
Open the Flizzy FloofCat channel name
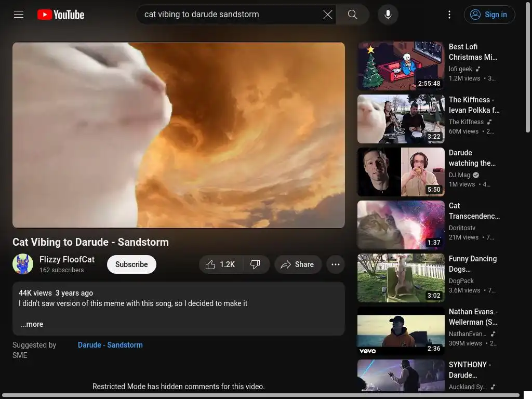[67, 259]
